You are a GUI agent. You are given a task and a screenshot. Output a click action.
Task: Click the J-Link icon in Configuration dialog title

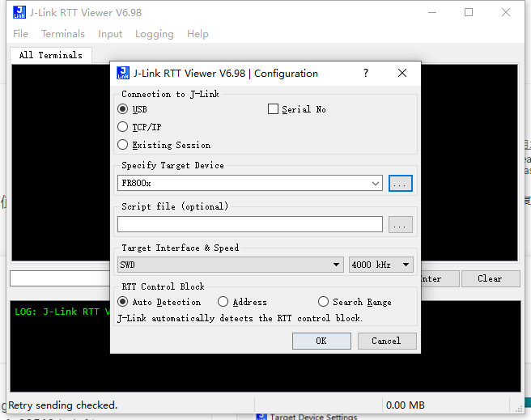pyautogui.click(x=123, y=73)
